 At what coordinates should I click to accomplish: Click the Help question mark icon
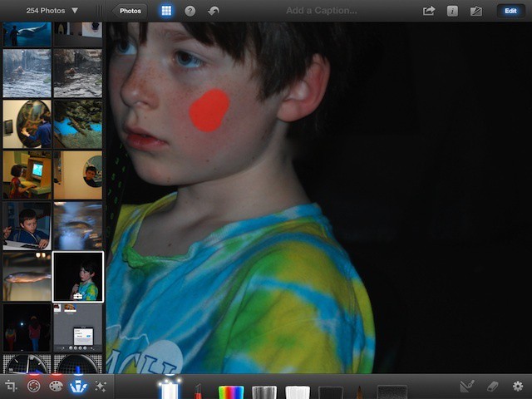tap(190, 11)
